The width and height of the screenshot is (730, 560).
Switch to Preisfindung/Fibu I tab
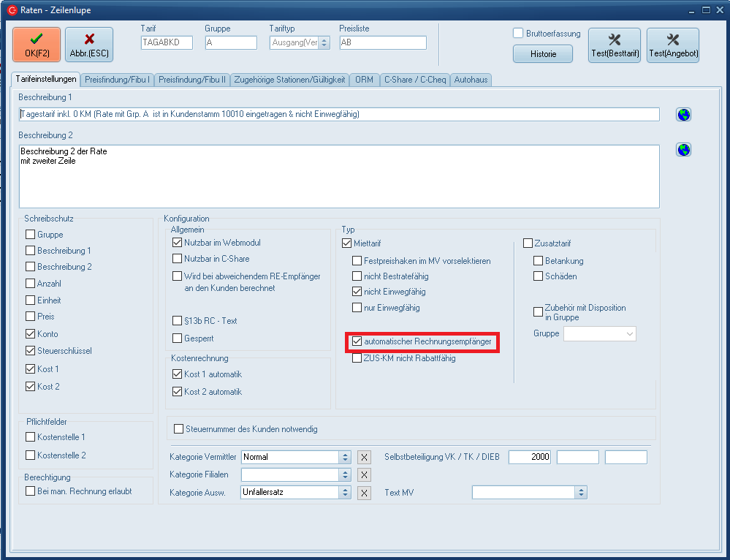click(x=117, y=80)
